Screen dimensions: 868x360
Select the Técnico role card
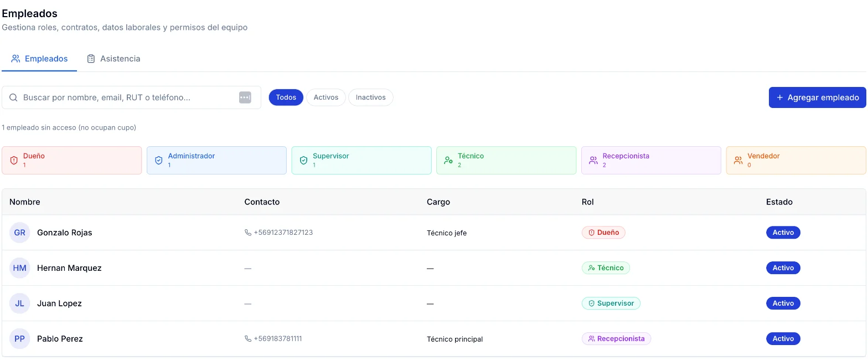tap(507, 160)
